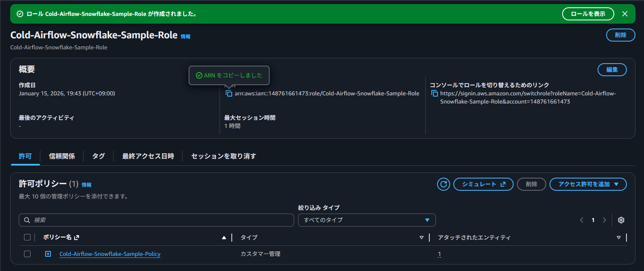Toggle the select-all policies checkbox
Viewport: 644px width, 271px height.
[27, 237]
